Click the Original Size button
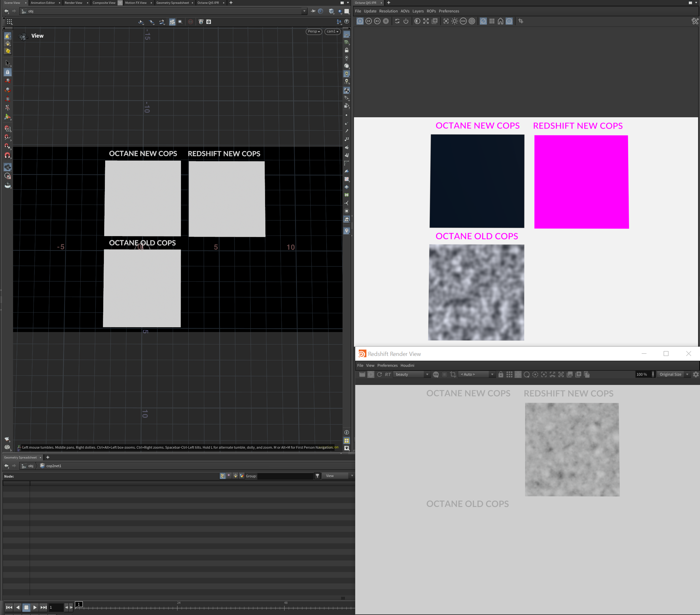700x615 pixels. pyautogui.click(x=670, y=374)
